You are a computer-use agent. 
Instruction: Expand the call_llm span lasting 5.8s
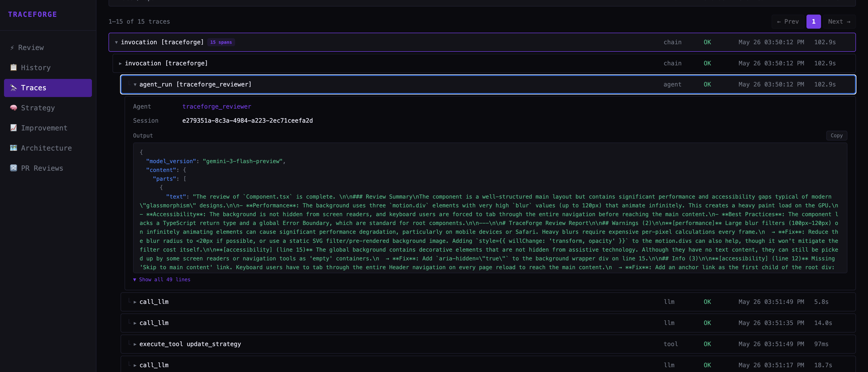point(488,302)
